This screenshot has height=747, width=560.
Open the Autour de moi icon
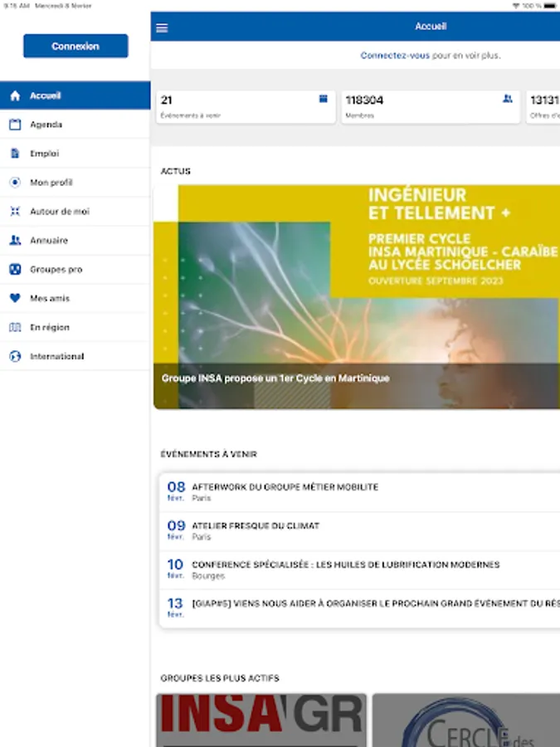15,212
